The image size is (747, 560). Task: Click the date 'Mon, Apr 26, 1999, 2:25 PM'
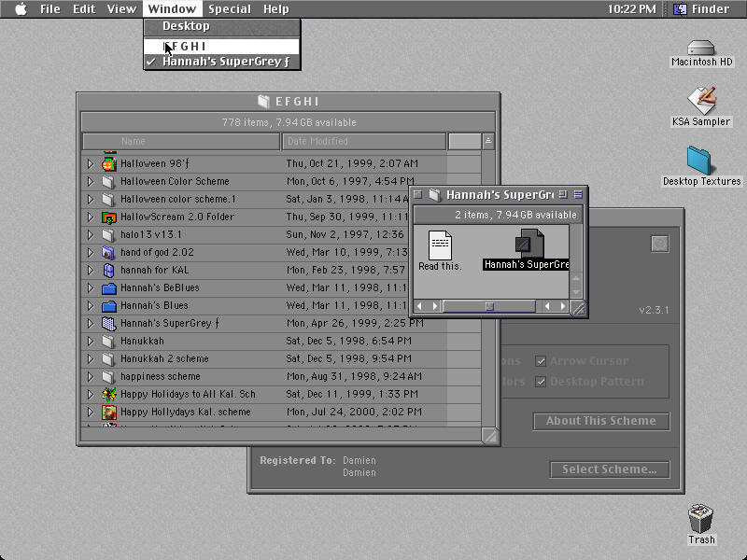pos(355,323)
